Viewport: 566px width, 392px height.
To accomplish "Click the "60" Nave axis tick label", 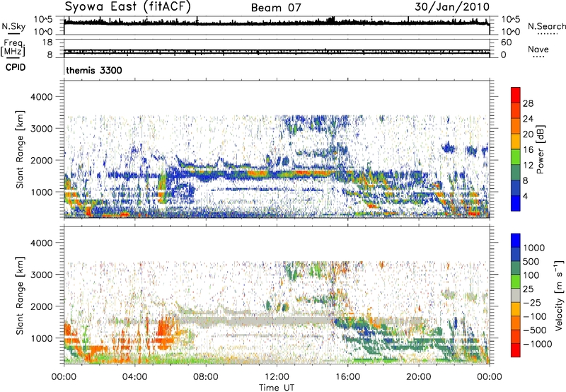I will [x=506, y=42].
